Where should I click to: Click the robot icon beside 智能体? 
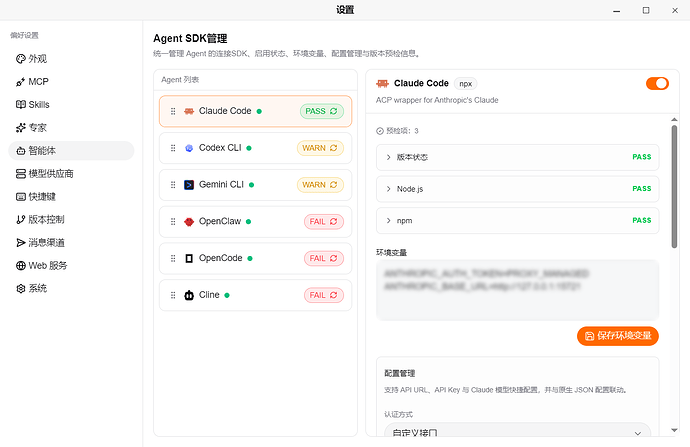(21, 151)
